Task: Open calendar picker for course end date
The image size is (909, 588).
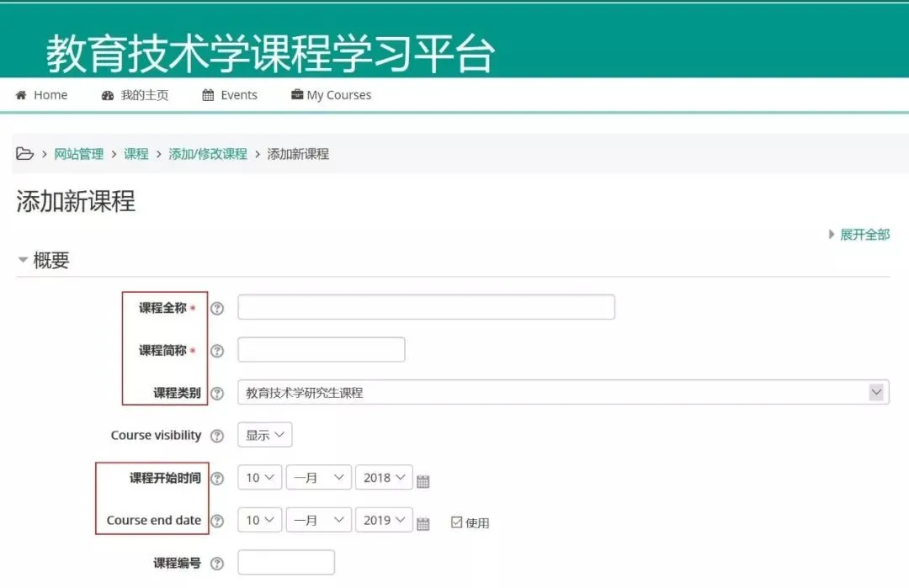Action: 423,524
